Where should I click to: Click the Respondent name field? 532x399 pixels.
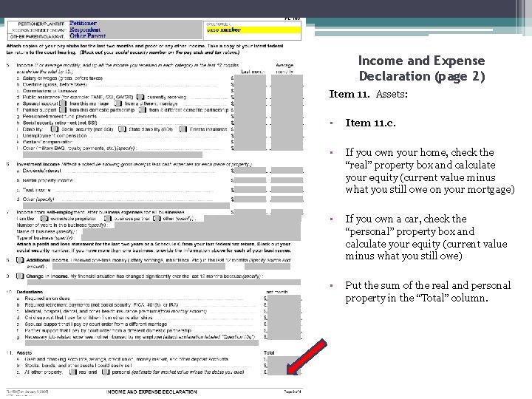point(135,30)
